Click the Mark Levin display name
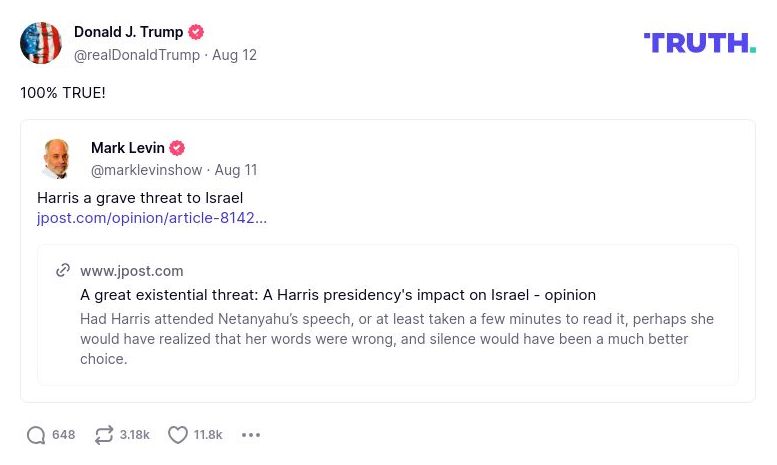The image size is (777, 465). click(128, 148)
